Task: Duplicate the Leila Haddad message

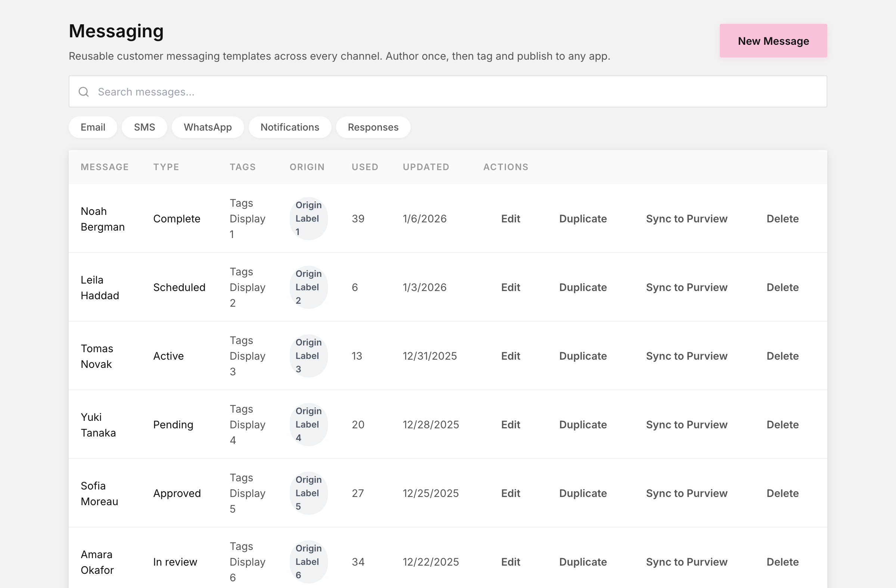Action: pyautogui.click(x=583, y=287)
